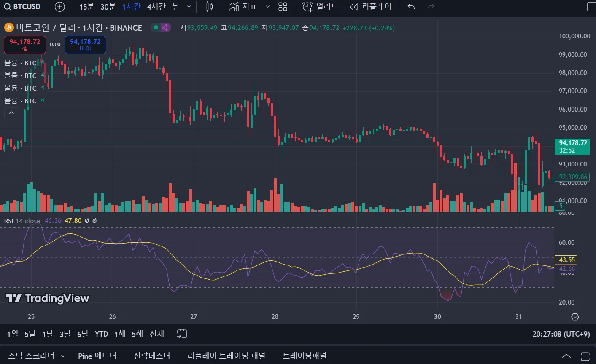The image size is (596, 364).
Task: Open the Pine 에디터 tab
Action: 97,356
